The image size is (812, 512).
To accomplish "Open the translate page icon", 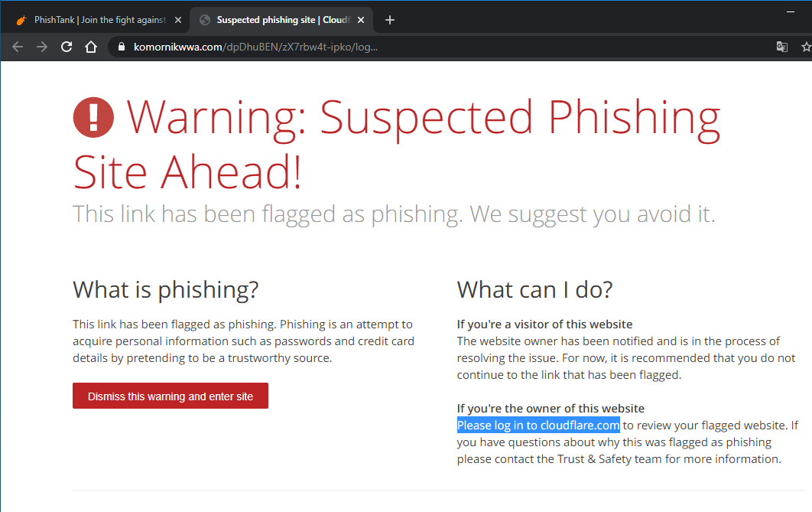I will (781, 47).
